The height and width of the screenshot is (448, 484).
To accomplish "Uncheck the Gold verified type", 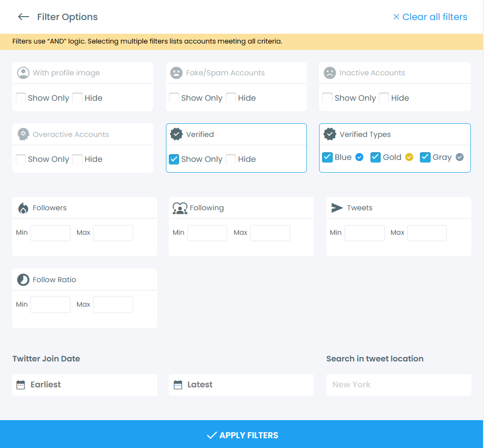I will [x=375, y=157].
